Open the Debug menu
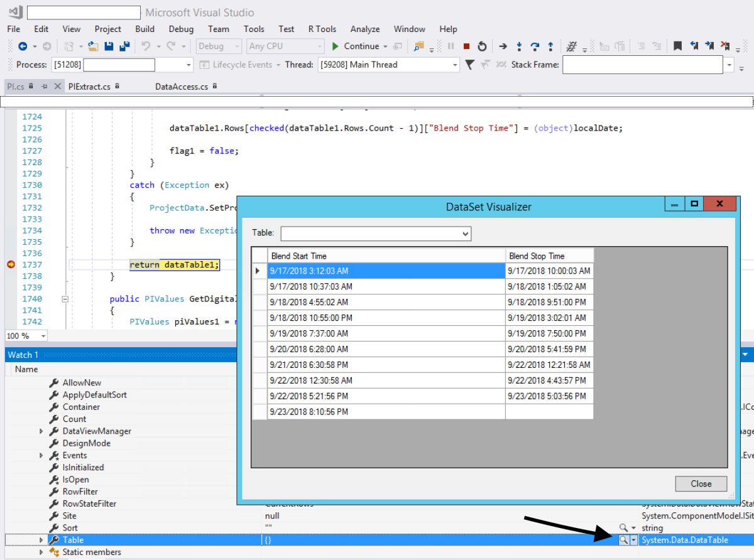 coord(181,29)
